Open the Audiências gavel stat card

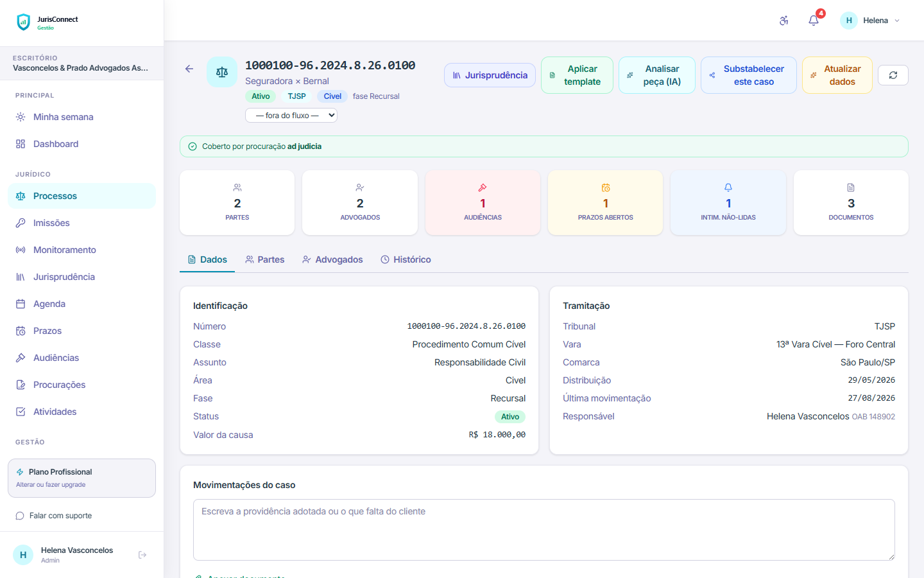(x=483, y=202)
